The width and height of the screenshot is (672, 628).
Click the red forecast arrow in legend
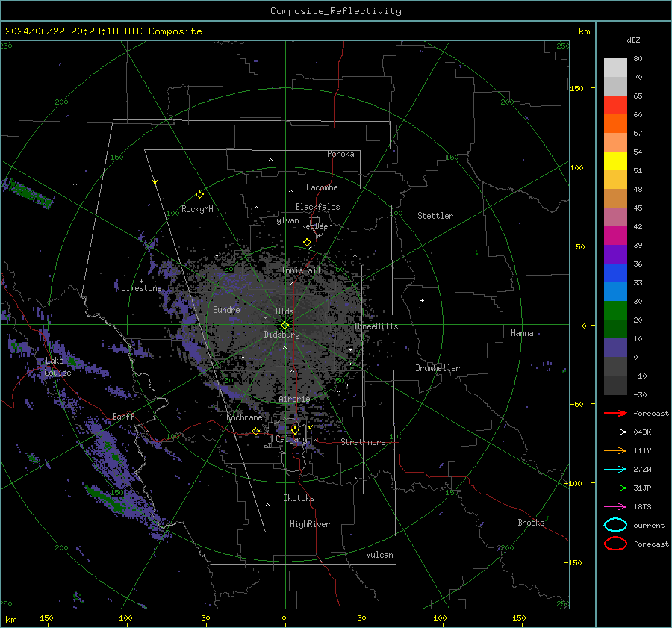coord(615,413)
